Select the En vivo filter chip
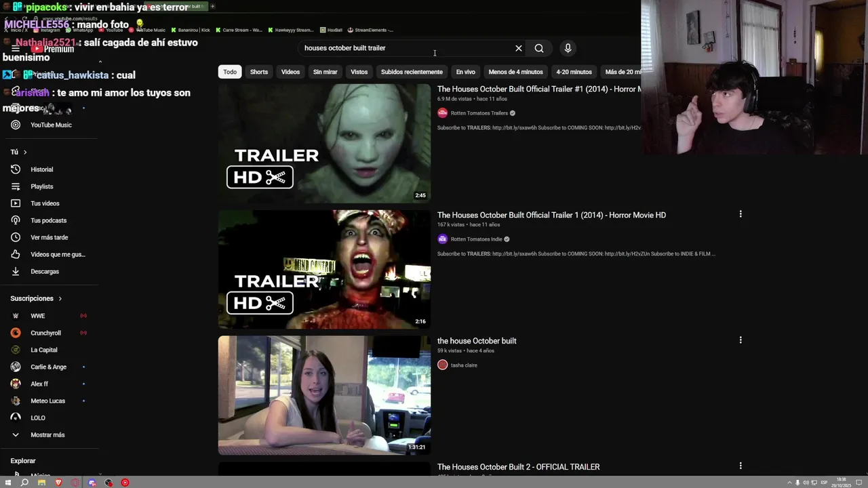Viewport: 868px width, 488px height. [465, 72]
